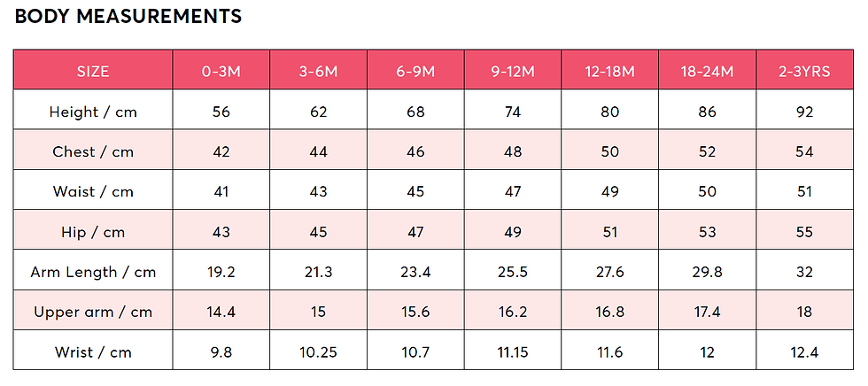Select the 14.4 upper arm cell

pyautogui.click(x=221, y=310)
